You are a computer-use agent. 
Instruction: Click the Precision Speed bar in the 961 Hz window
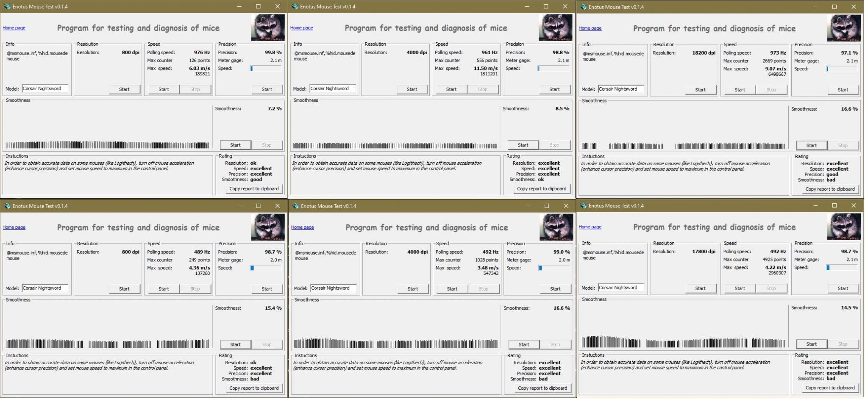tap(554, 68)
